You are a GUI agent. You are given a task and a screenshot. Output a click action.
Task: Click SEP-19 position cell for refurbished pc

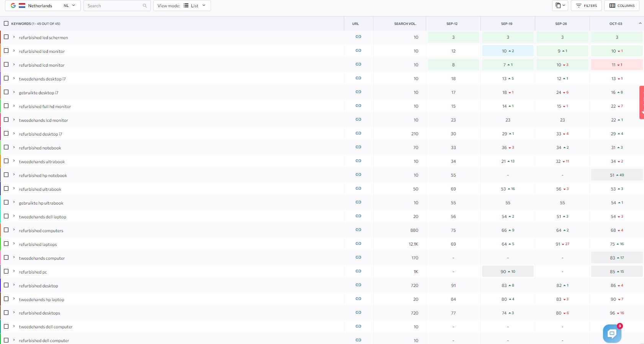pos(508,272)
